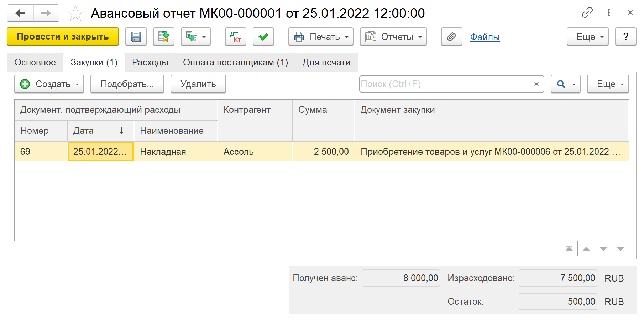This screenshot has width=644, height=320.
Task: Save the document with the floppy disk icon
Action: (x=136, y=37)
